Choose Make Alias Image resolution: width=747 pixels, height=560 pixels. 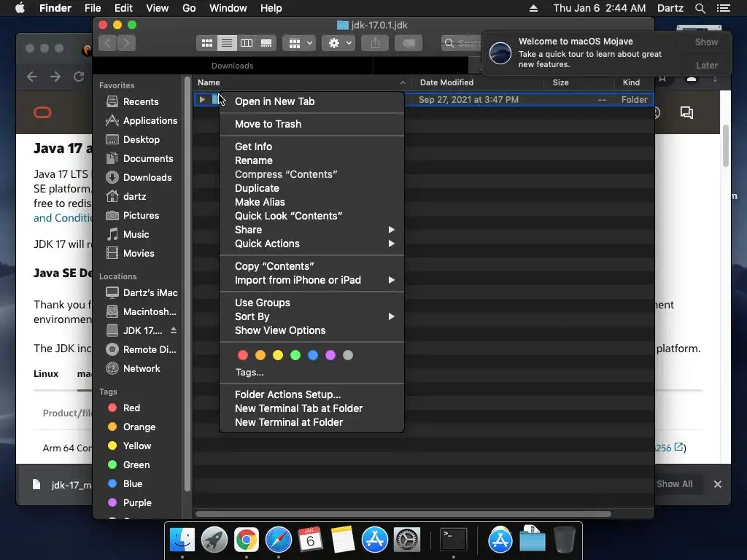[x=311, y=202]
